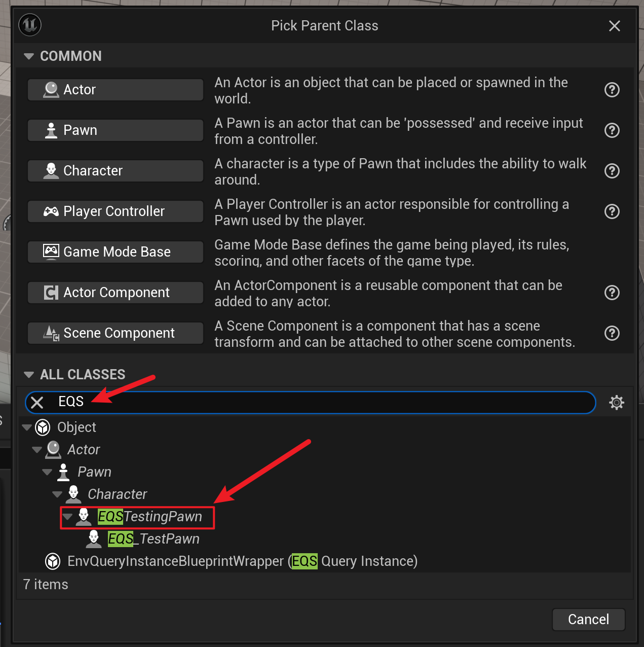Choose Game Mode Base as parent class
This screenshot has height=647, width=644.
[116, 252]
